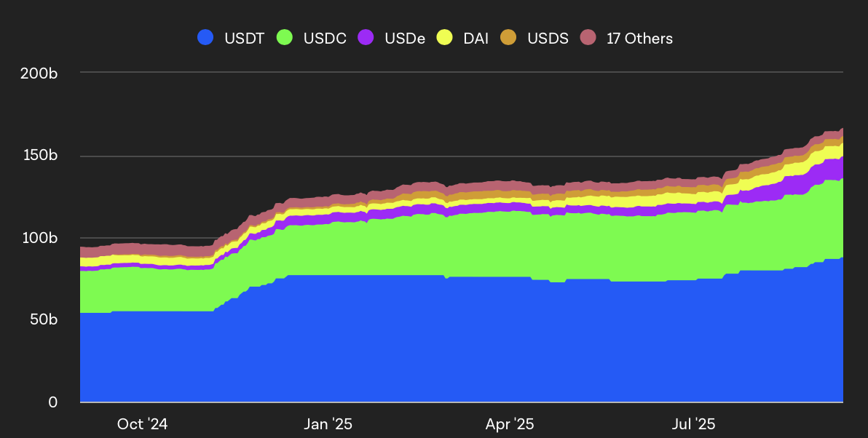Click the orange USDS legend circle
868x438 pixels.
coord(508,38)
